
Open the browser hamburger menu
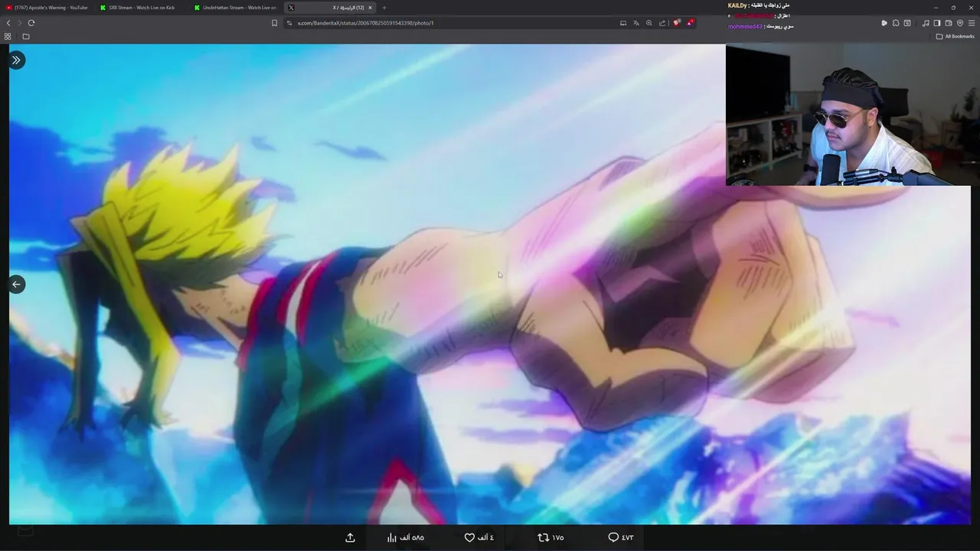972,23
